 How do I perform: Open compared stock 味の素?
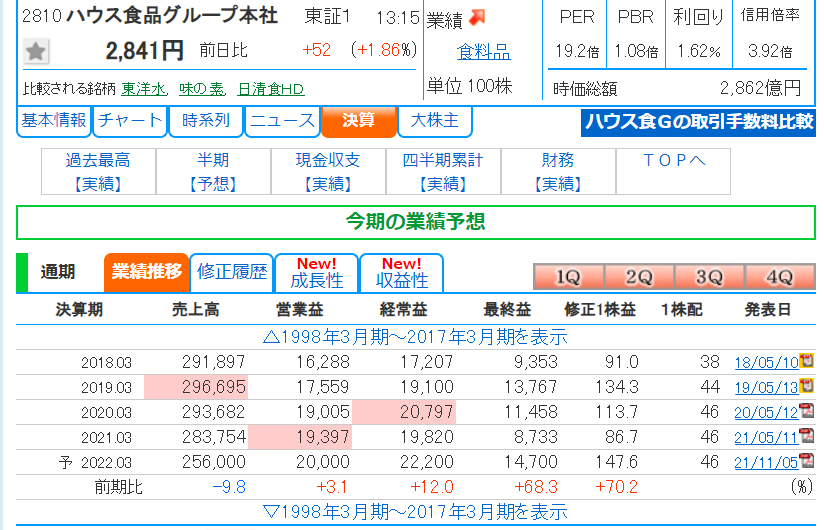point(201,89)
